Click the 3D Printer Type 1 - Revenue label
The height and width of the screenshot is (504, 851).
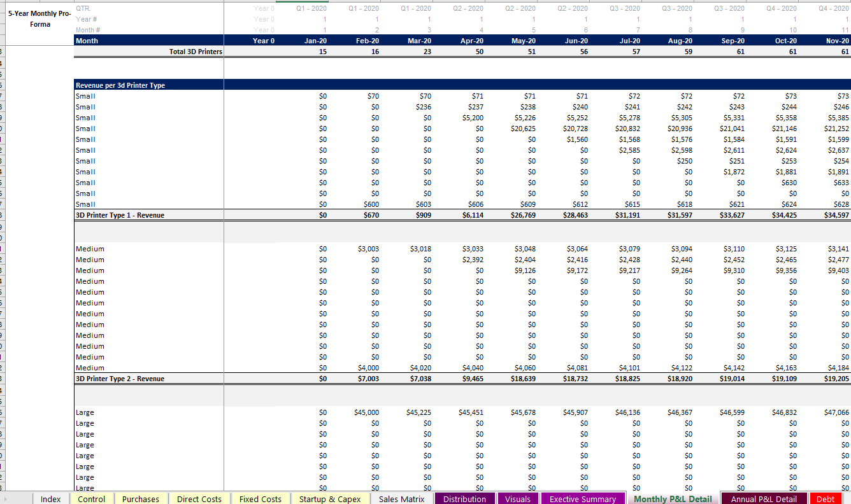coord(120,215)
